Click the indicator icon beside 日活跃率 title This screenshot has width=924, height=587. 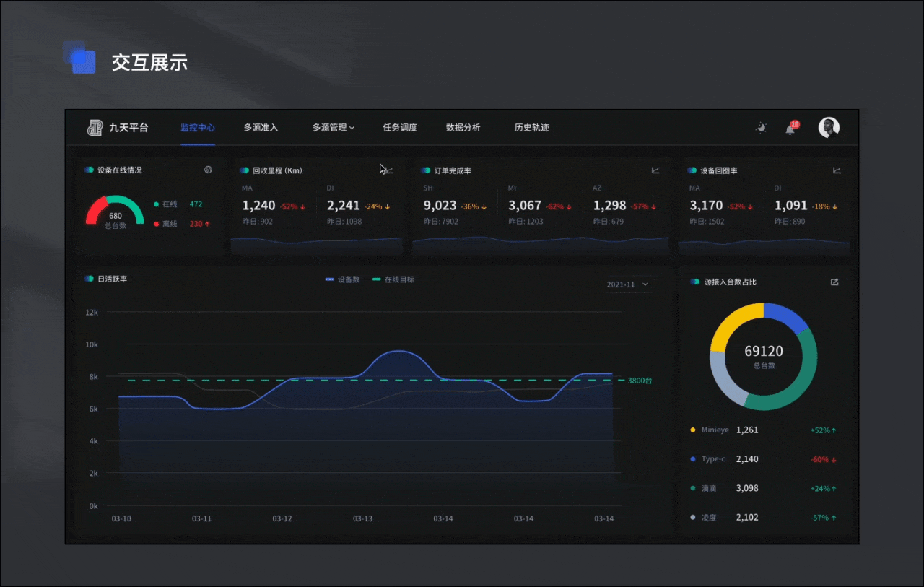(x=89, y=279)
